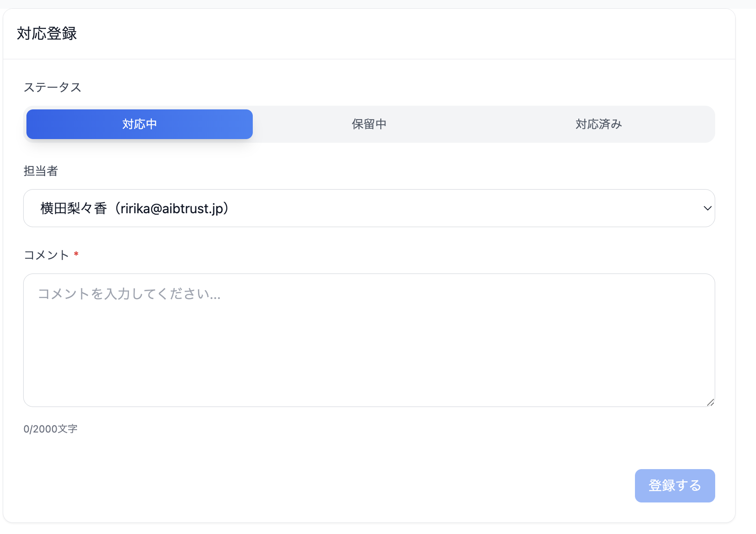The width and height of the screenshot is (756, 534).
Task: Click the form card header area
Action: click(369, 33)
